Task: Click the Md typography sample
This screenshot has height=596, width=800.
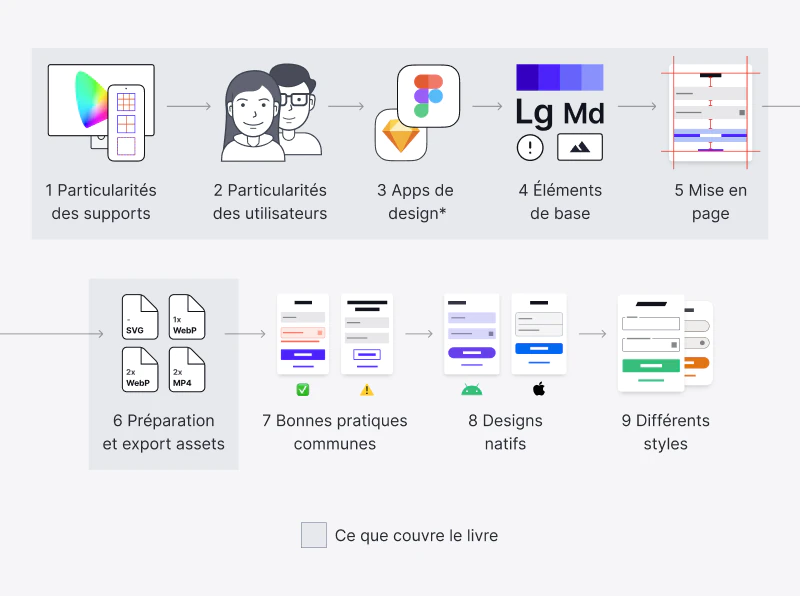Action: [x=584, y=113]
